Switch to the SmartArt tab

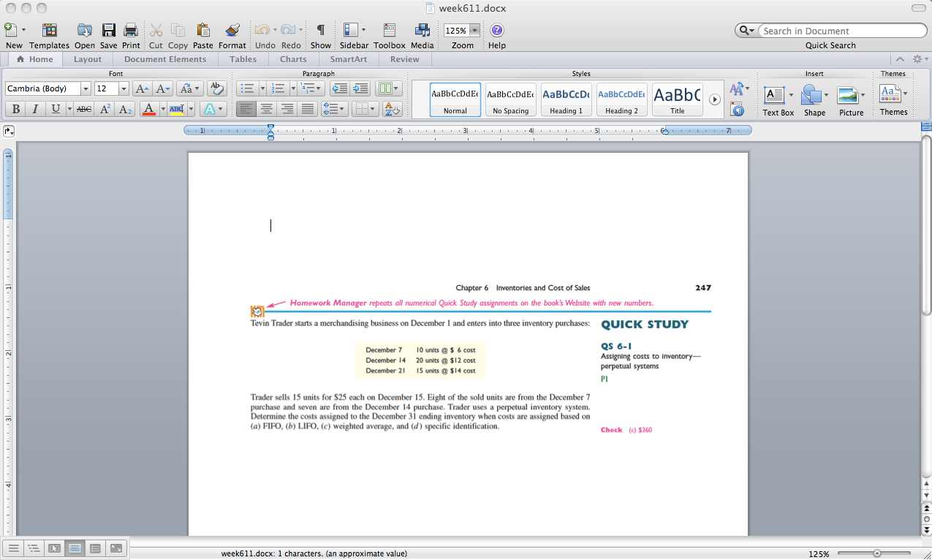point(349,59)
